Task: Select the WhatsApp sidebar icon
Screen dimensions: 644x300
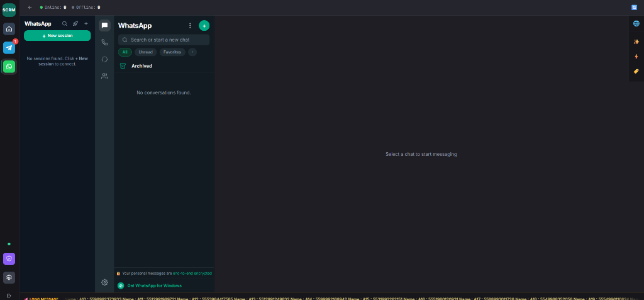Action: tap(9, 67)
